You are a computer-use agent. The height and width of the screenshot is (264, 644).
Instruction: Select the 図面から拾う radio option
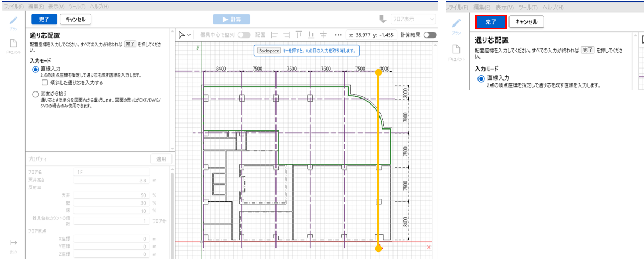[x=35, y=94]
